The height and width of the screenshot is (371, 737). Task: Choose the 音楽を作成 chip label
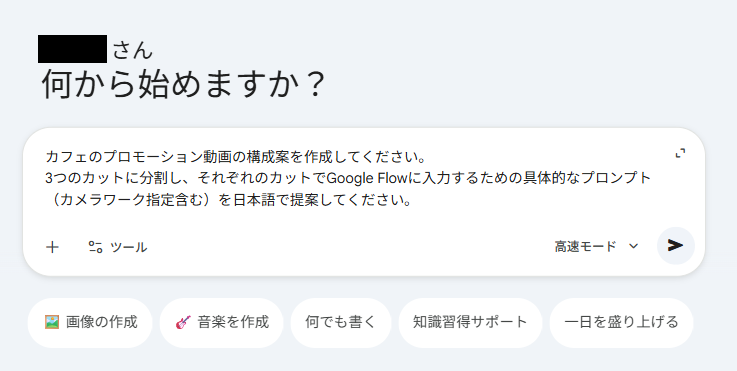(x=233, y=322)
